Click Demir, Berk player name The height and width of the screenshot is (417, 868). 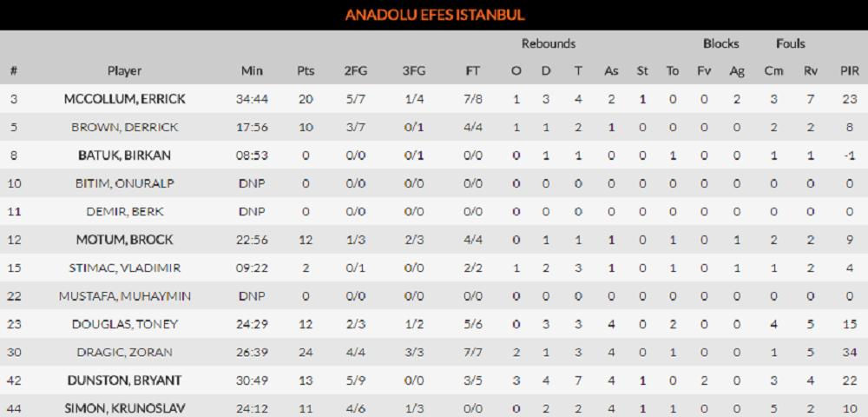(x=124, y=212)
